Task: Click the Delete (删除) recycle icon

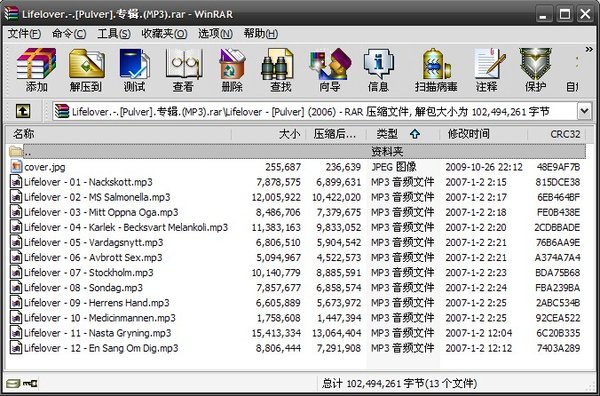Action: click(x=232, y=70)
